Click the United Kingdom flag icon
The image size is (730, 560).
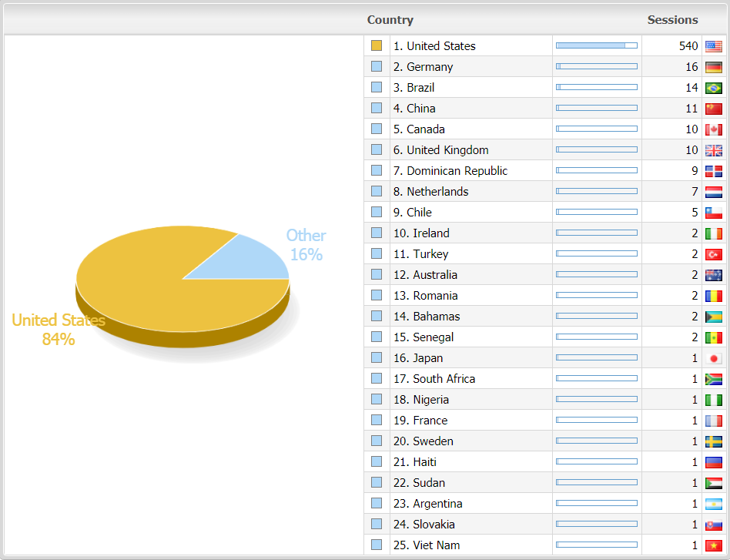click(713, 150)
